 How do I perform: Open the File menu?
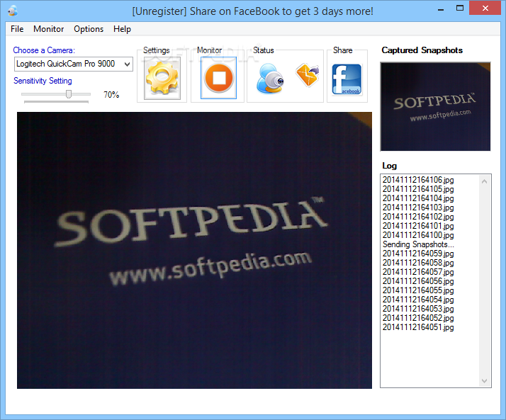tap(17, 29)
